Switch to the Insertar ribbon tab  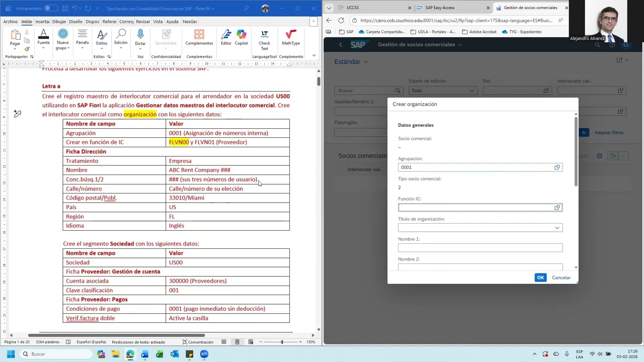click(42, 22)
